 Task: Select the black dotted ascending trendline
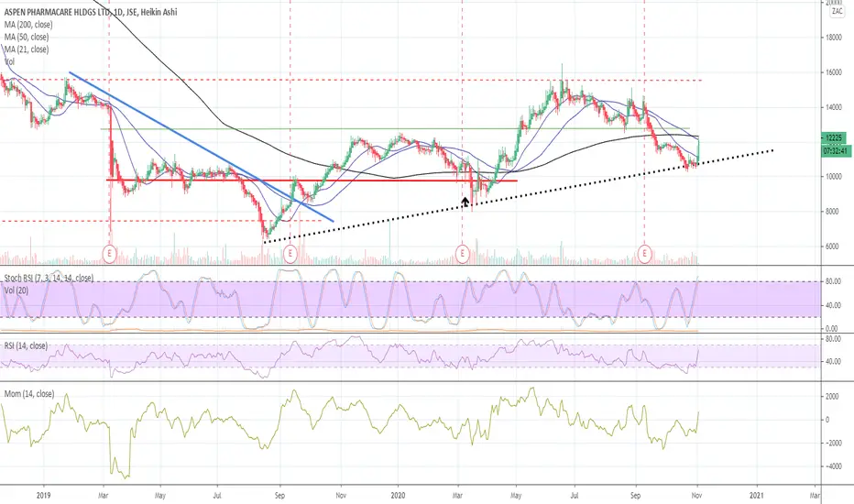pos(518,195)
